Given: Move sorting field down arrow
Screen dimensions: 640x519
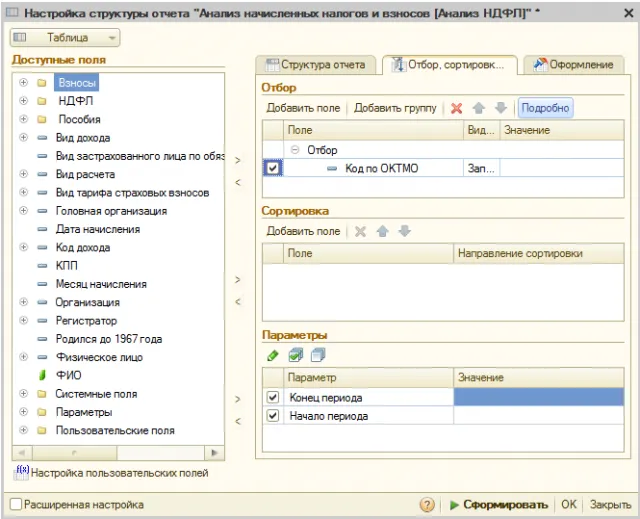Looking at the screenshot, I should click(404, 231).
